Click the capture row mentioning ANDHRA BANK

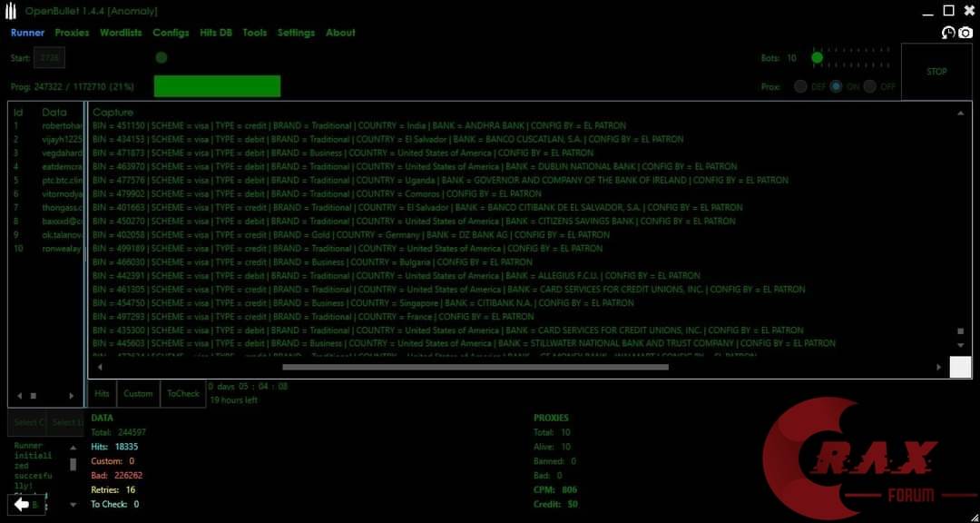359,125
